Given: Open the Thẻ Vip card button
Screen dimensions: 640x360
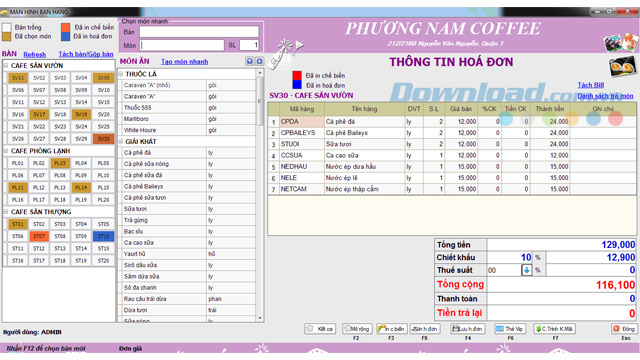Looking at the screenshot, I should (x=510, y=329).
